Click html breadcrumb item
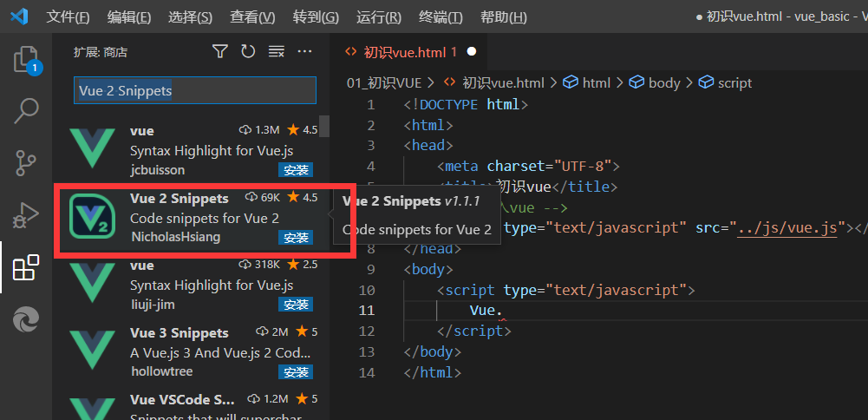This screenshot has width=868, height=420. 597,83
